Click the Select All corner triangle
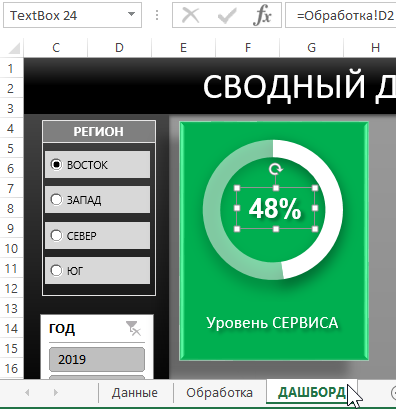 pos(13,49)
